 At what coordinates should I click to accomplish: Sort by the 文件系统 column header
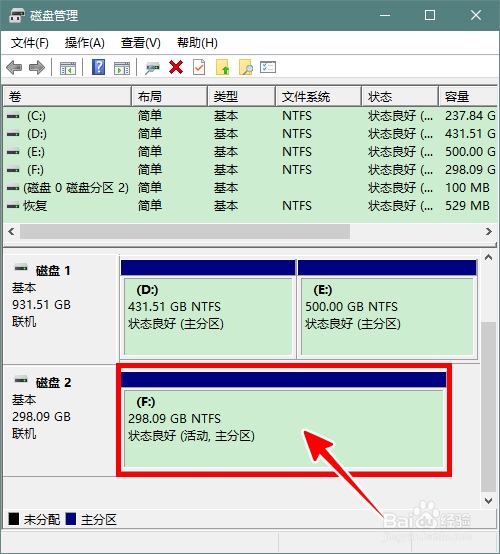[319, 96]
